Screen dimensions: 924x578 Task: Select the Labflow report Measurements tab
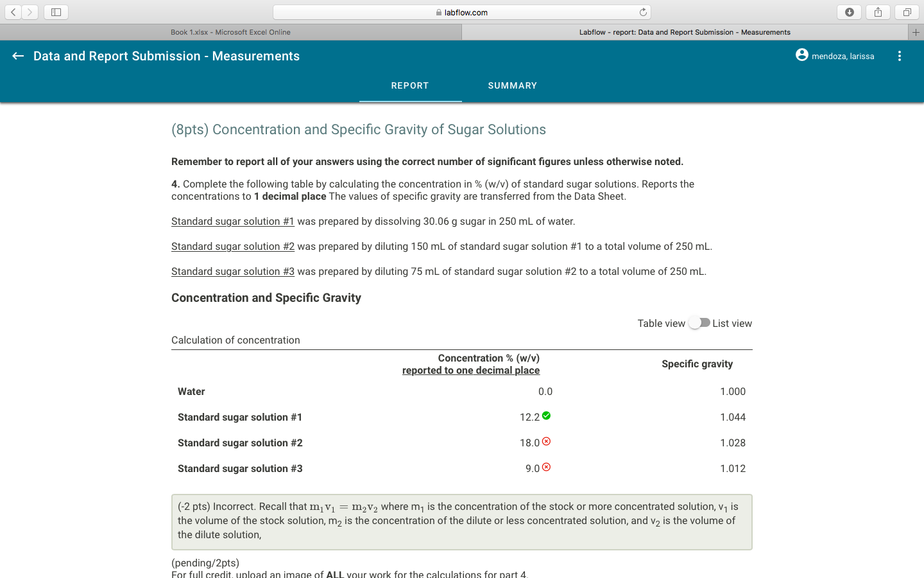coord(685,32)
